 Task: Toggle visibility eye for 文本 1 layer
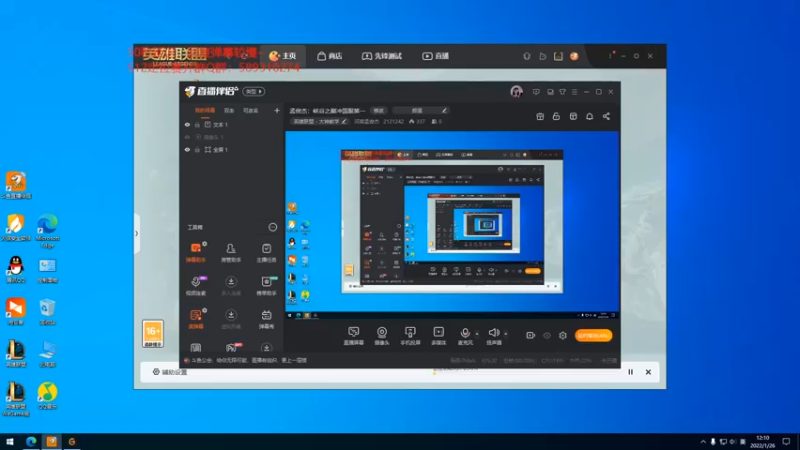pyautogui.click(x=187, y=124)
